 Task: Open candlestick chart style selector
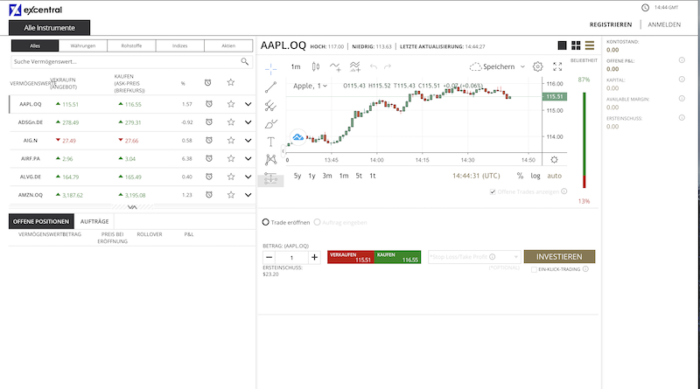[x=315, y=67]
